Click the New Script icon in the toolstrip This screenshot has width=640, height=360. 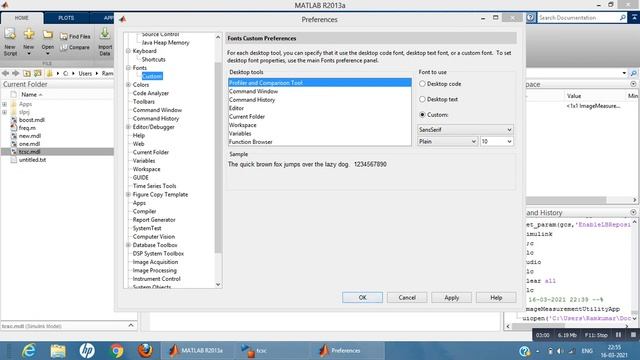coord(10,35)
